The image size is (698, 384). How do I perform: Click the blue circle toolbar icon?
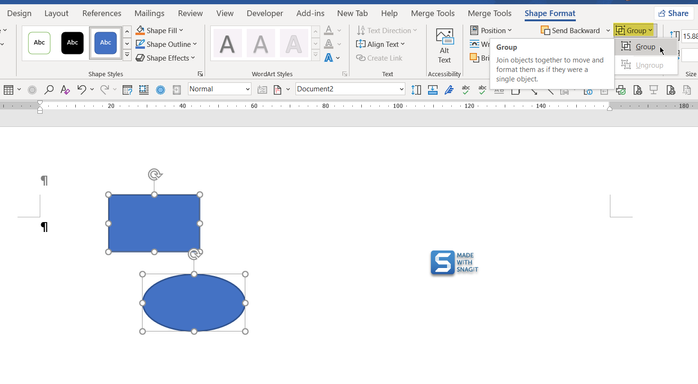[160, 90]
